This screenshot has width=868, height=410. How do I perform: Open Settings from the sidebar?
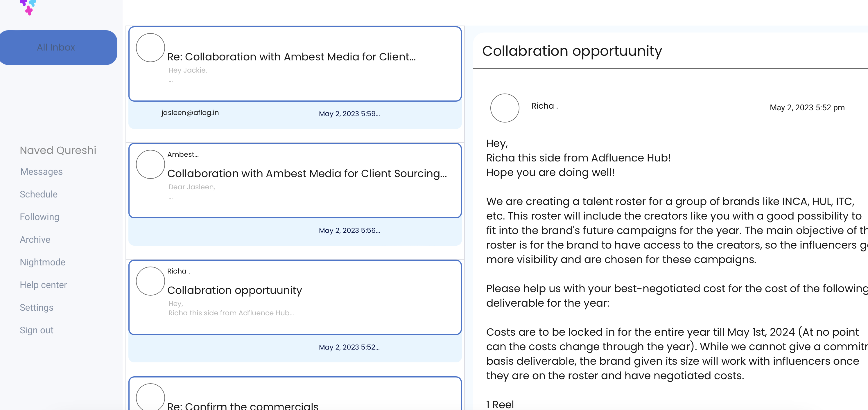[37, 307]
